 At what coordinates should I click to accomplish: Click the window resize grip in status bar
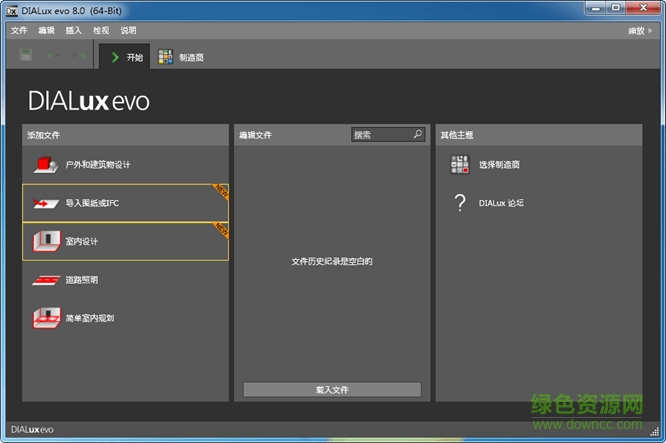click(x=654, y=432)
